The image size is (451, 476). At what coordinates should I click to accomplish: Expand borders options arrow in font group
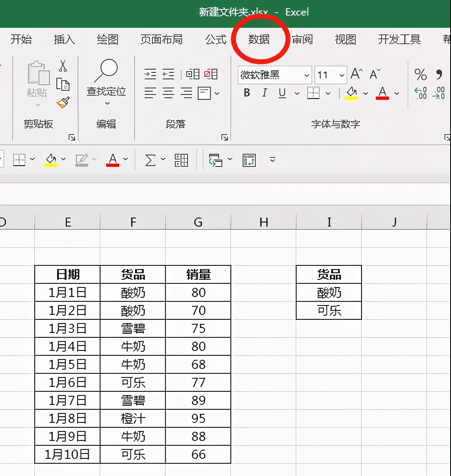click(x=328, y=94)
